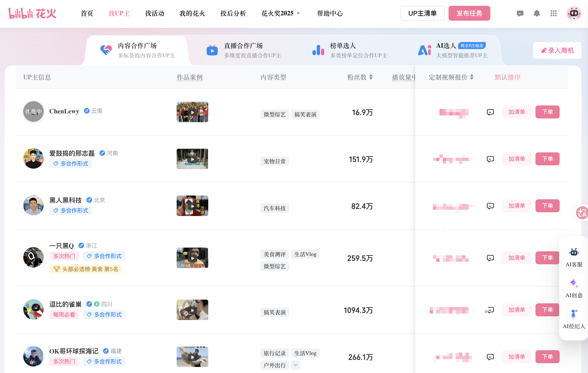Viewport: 588px width, 373px height.
Task: Play 逗比的雀巢's sample video thumbnail
Action: [x=192, y=310]
